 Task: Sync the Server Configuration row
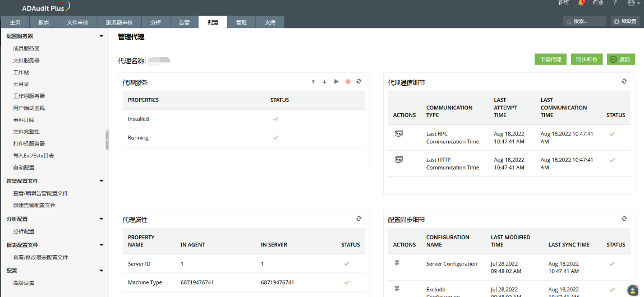point(398,262)
